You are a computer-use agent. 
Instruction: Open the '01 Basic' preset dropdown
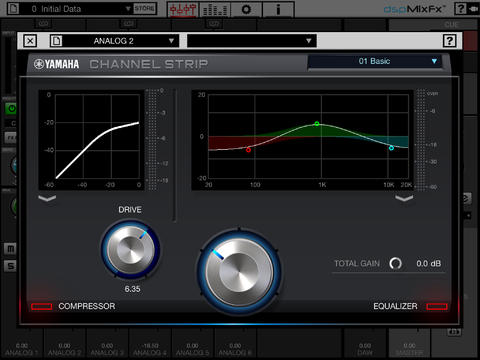pos(375,61)
